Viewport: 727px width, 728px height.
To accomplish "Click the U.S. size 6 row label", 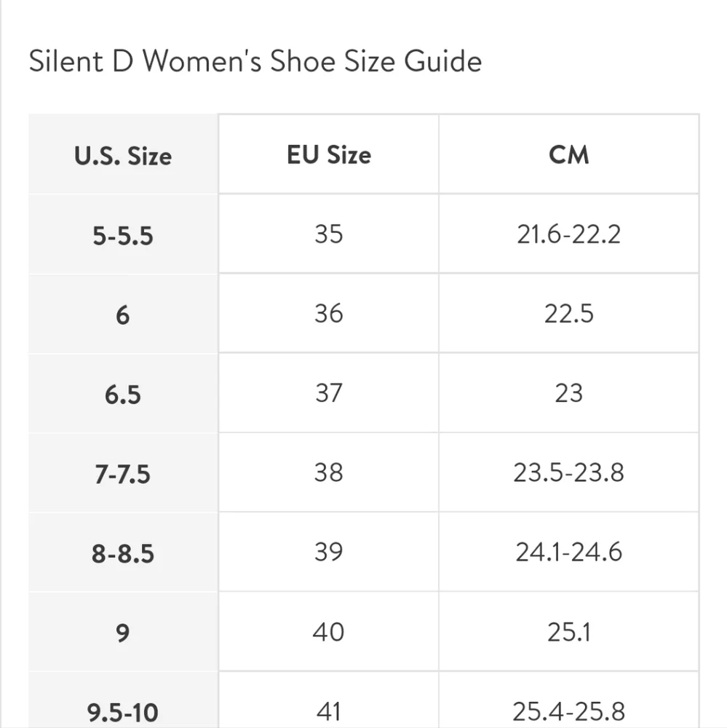I will coord(123,314).
